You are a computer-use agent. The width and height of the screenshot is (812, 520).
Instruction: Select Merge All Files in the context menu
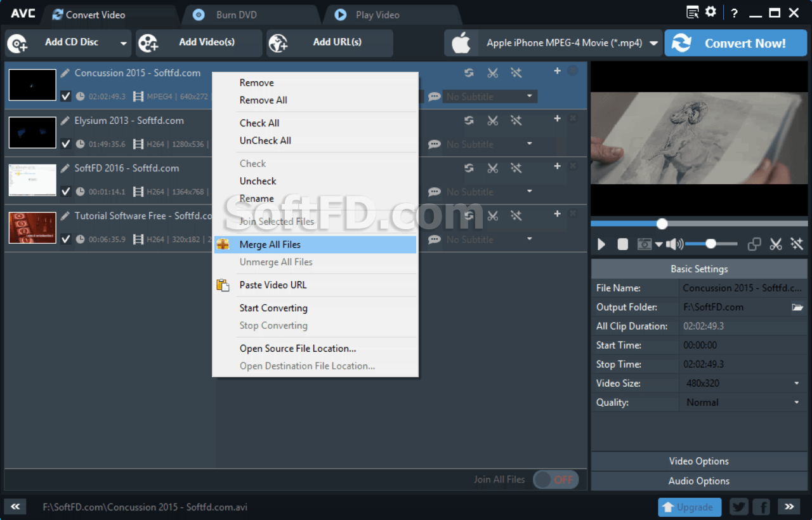[x=315, y=244]
